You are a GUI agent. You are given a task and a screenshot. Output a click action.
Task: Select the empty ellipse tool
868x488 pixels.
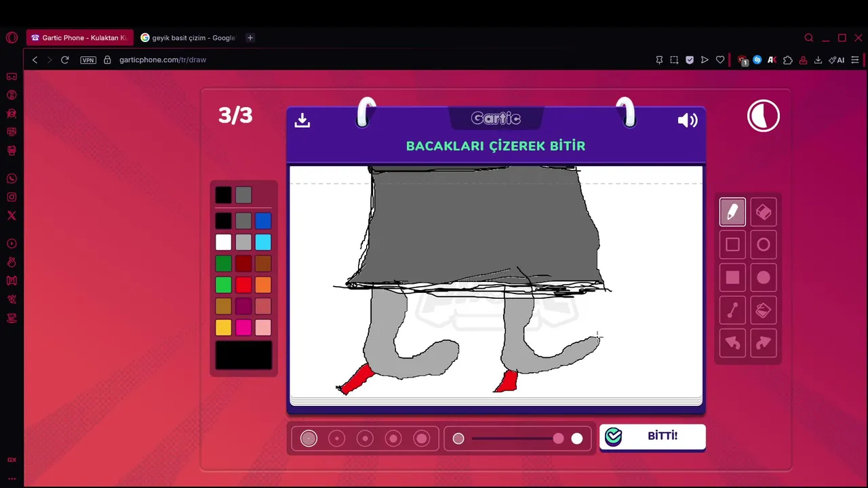(x=764, y=245)
